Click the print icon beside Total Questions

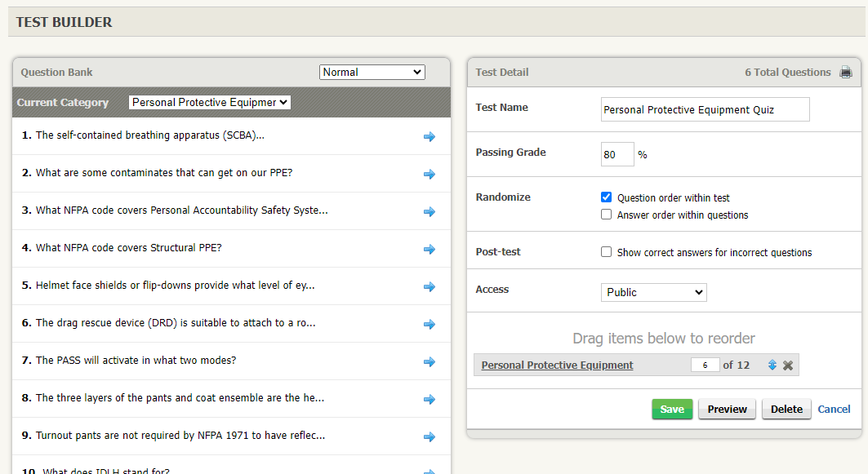(845, 72)
